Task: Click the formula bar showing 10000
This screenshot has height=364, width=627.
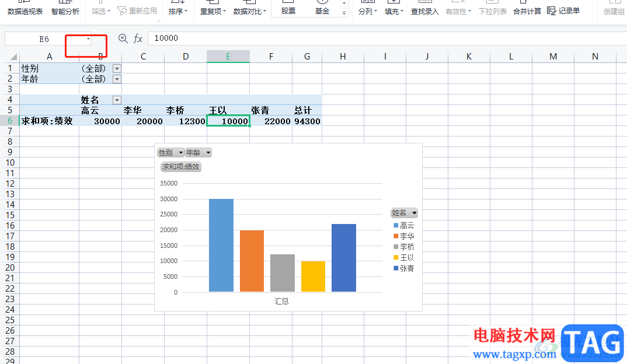Action: 387,38
